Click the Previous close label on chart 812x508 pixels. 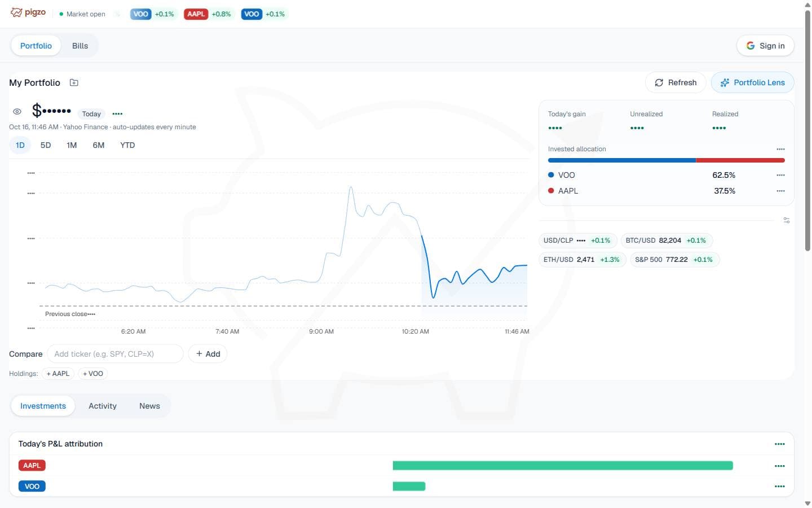point(70,314)
